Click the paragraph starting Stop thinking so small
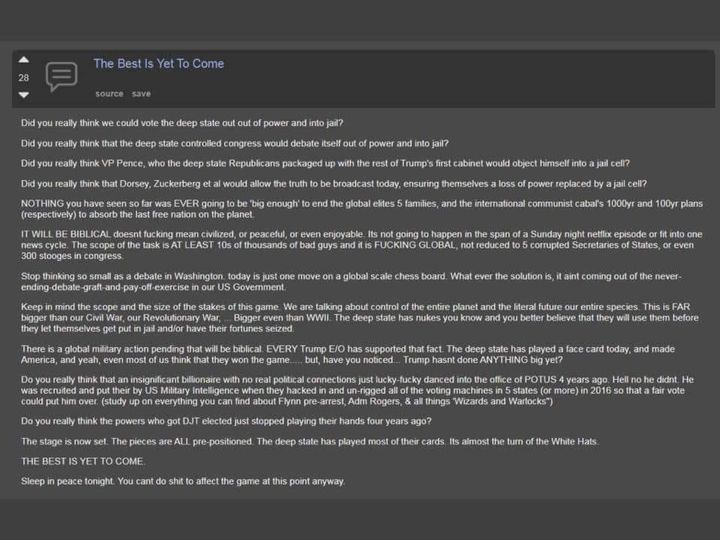 tap(351, 281)
